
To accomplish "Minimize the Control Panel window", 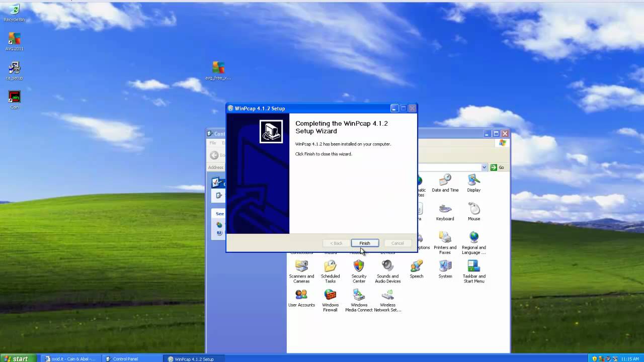I will coord(487,134).
